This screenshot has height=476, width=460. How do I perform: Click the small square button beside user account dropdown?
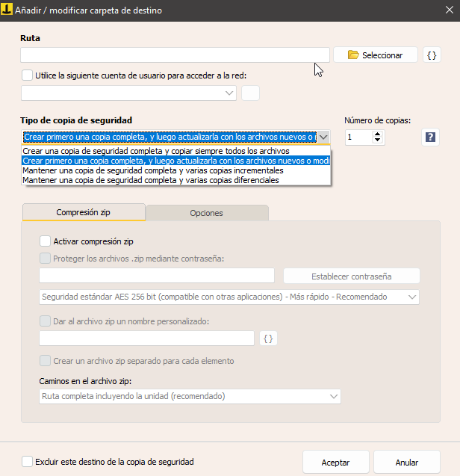(251, 93)
